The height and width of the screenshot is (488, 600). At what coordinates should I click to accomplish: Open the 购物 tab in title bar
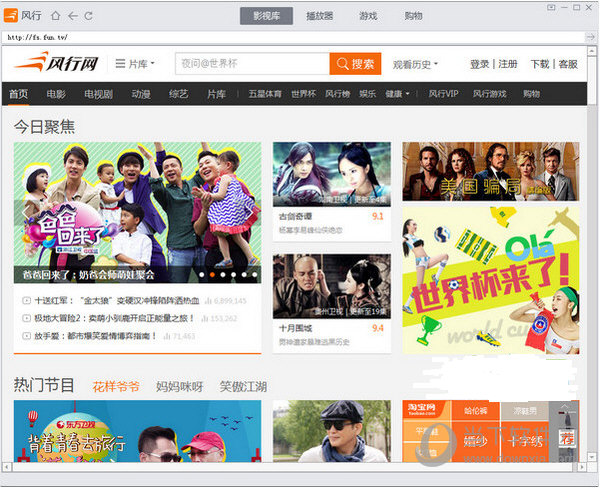(x=413, y=16)
